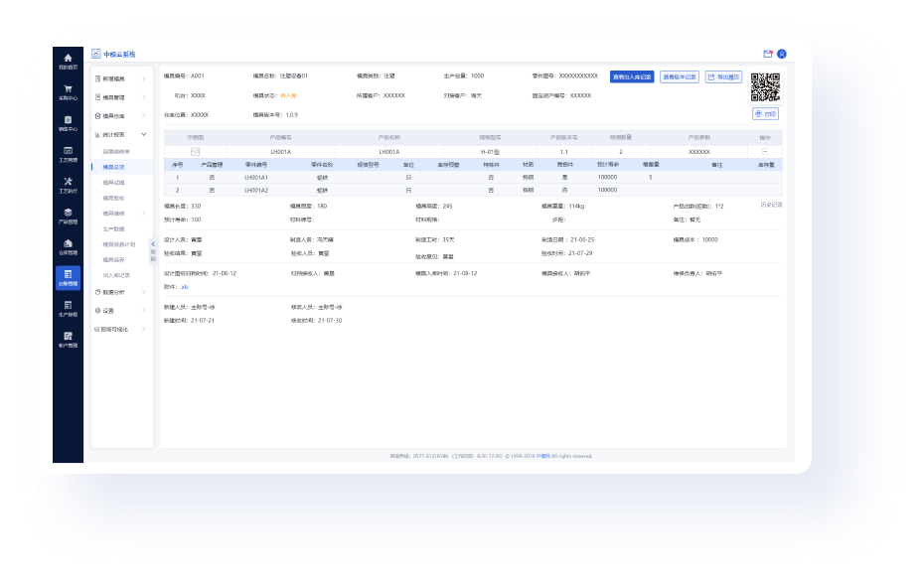This screenshot has height=586, width=924.
Task: Collapse the 统计报表 menu chevron
Action: [x=143, y=134]
